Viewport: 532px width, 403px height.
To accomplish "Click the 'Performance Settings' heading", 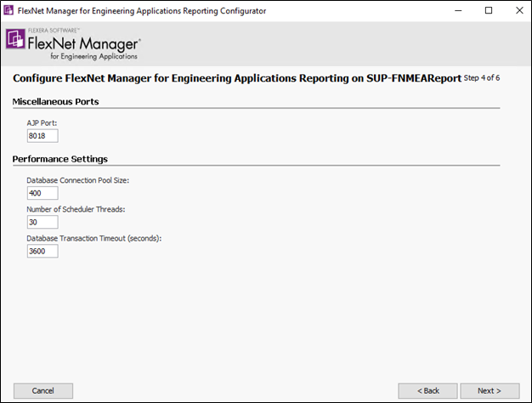I will pyautogui.click(x=60, y=159).
